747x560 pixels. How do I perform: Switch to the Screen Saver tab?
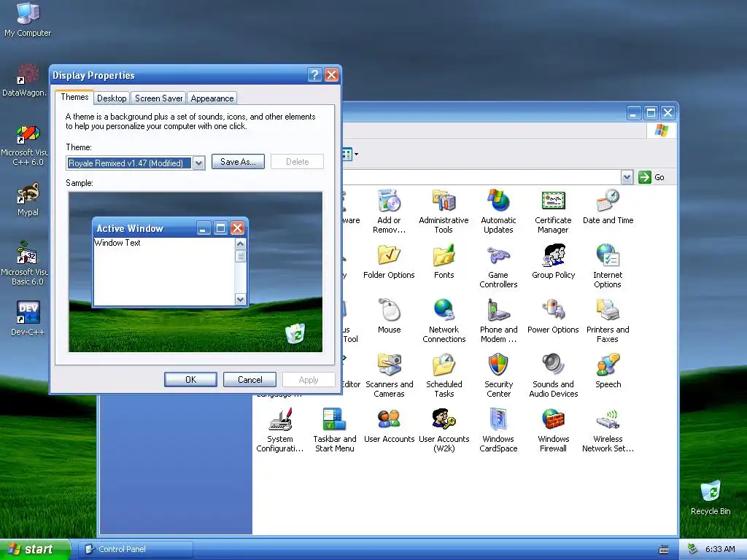coord(158,98)
